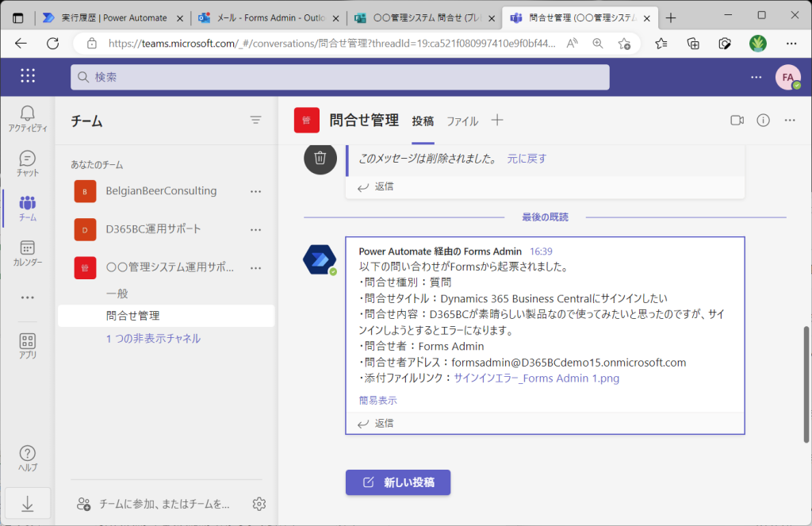Open browser essentials shield icon
The image size is (812, 526).
[x=725, y=44]
